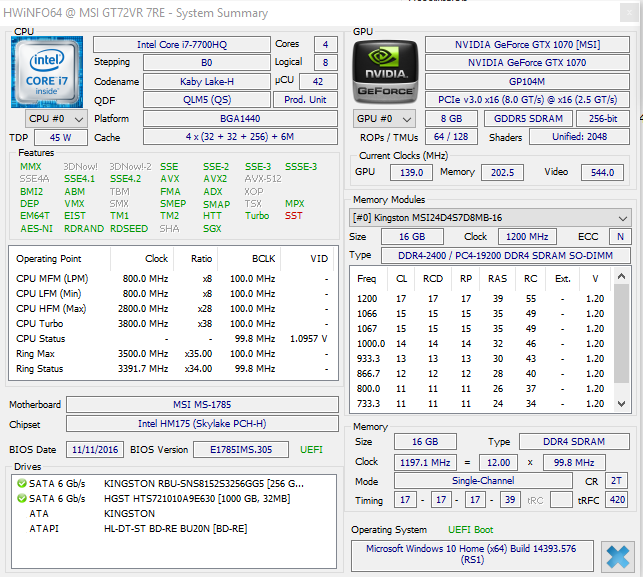This screenshot has height=577, width=643.
Task: Click the CPU cache size field
Action: (x=240, y=137)
